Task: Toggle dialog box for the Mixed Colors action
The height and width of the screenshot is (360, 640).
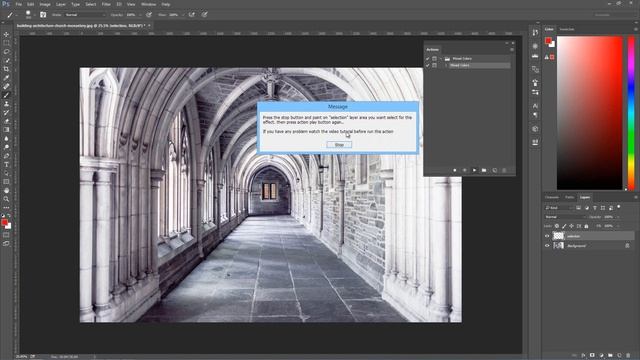Action: [434, 65]
